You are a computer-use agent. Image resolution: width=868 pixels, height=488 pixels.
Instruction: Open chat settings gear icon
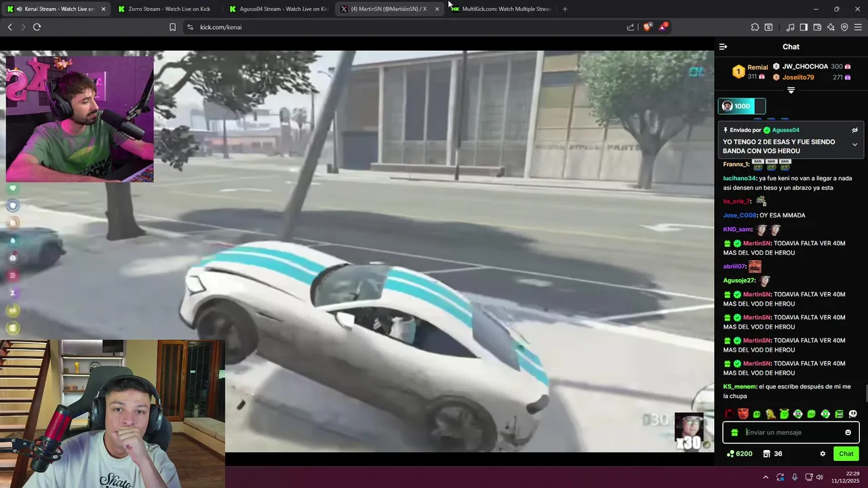pyautogui.click(x=823, y=454)
